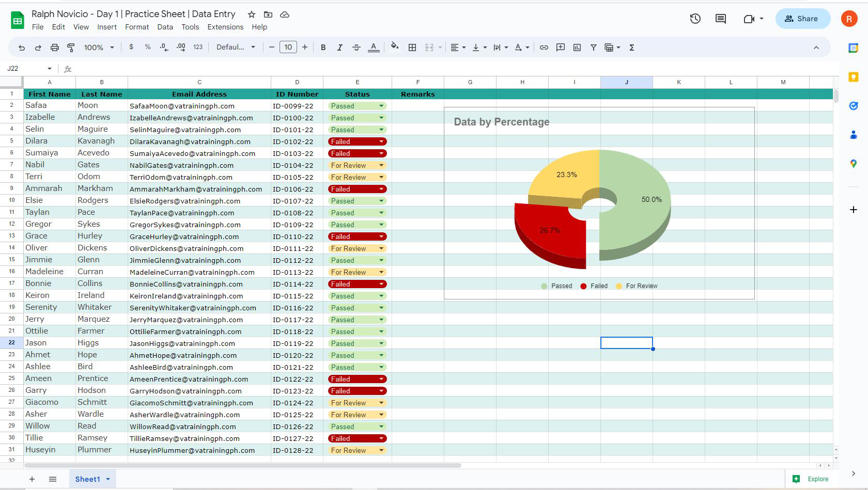This screenshot has height=490, width=868.
Task: Toggle italic formatting
Action: 339,48
